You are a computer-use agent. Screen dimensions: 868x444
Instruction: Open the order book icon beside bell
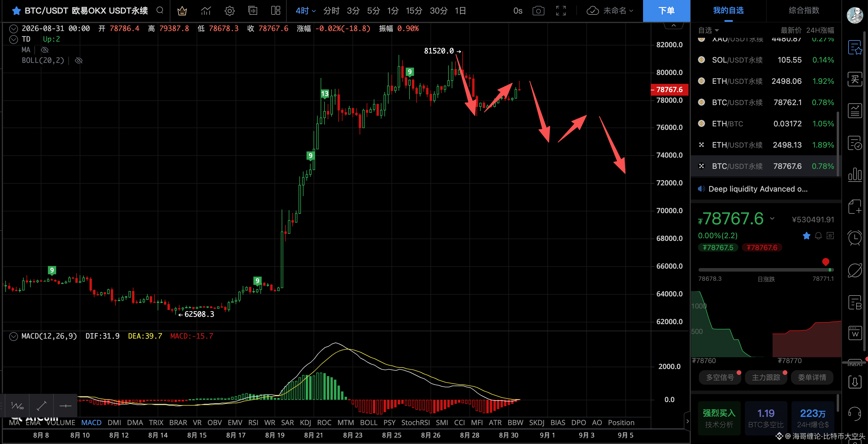(830, 236)
